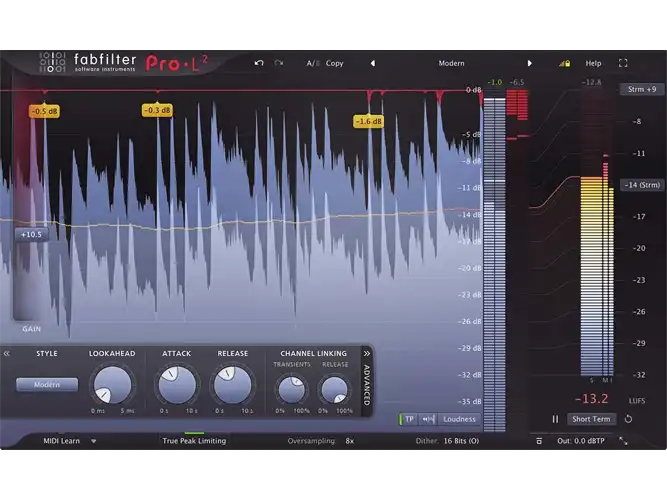Screen dimensions: 667x500
Task: Enter full screen mode icon
Action: [x=623, y=63]
